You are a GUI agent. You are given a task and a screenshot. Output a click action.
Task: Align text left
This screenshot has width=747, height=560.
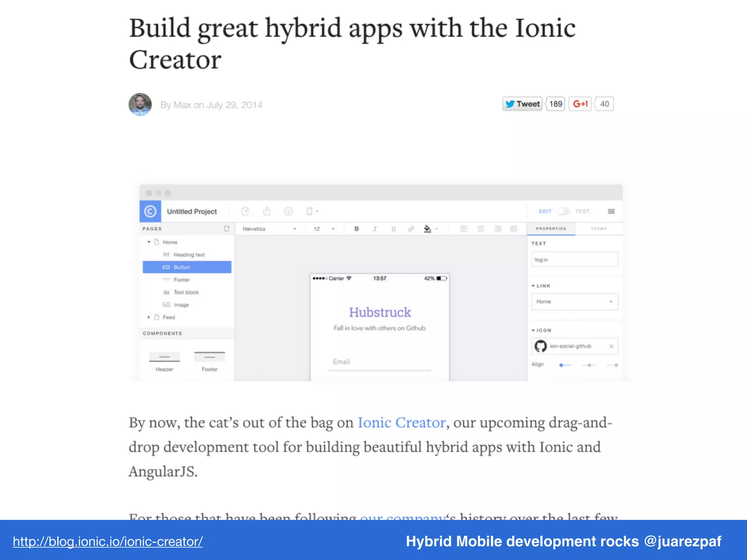[464, 229]
